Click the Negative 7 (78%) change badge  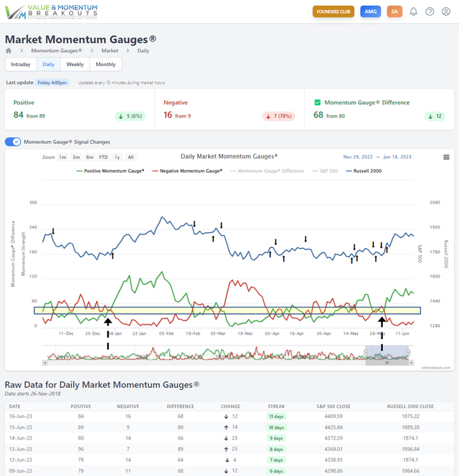(278, 116)
